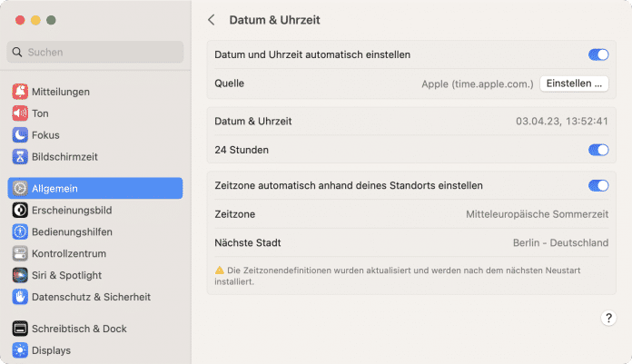Click the Allgemein sidebar label
Image resolution: width=632 pixels, height=364 pixels.
pos(54,188)
